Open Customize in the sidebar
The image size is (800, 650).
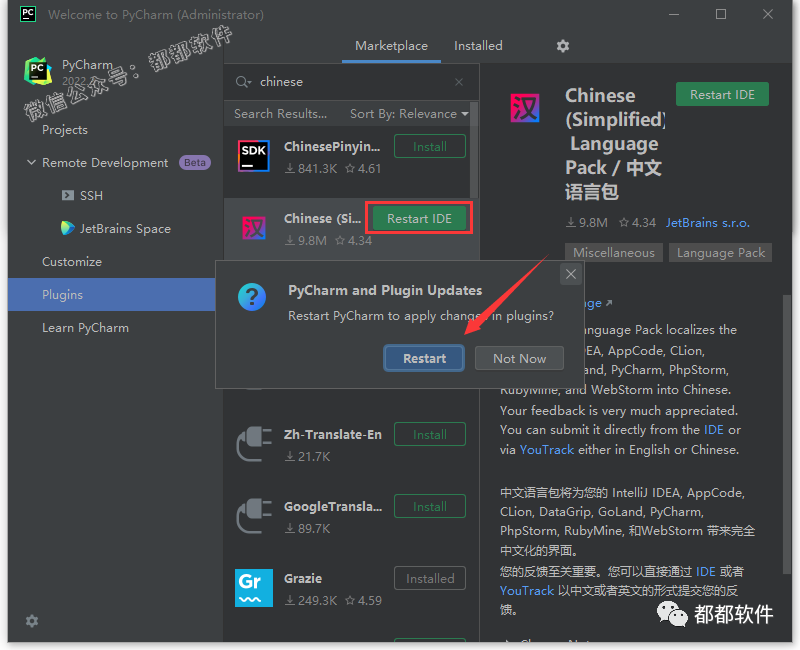coord(72,262)
